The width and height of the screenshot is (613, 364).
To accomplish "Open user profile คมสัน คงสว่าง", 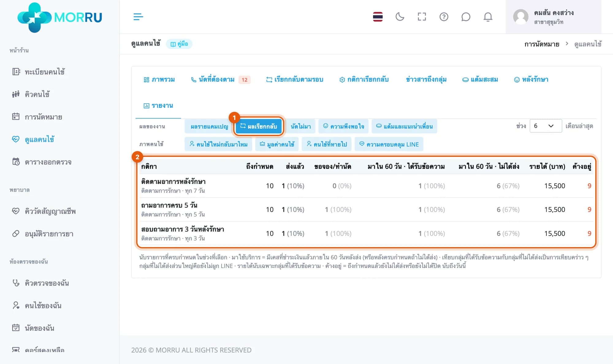I will tap(553, 17).
